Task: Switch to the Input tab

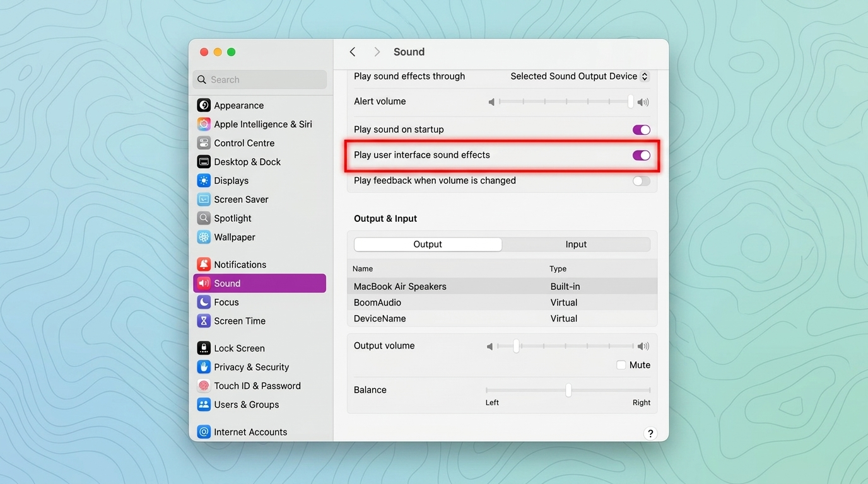Action: [x=576, y=245]
